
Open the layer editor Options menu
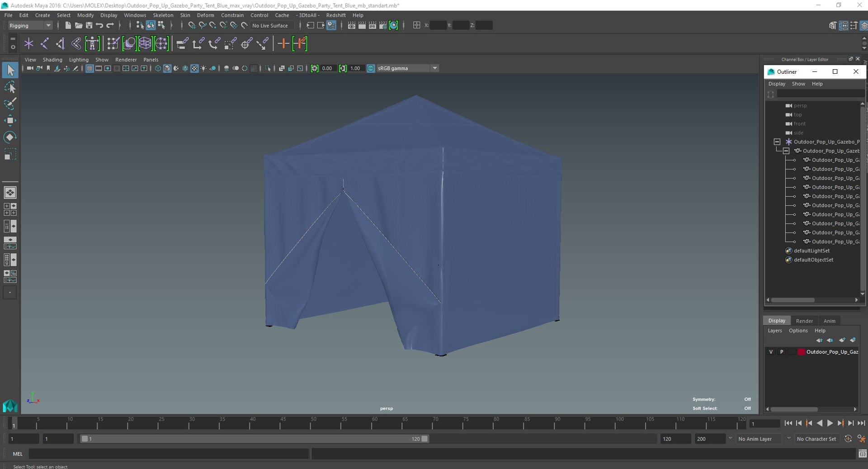coord(798,331)
